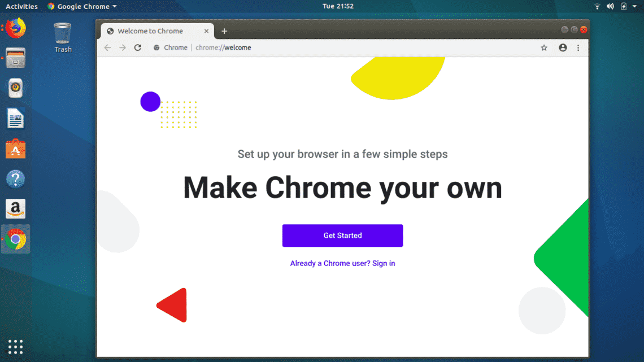The height and width of the screenshot is (362, 644).
Task: Show applications grid in the dock
Action: [x=16, y=347]
